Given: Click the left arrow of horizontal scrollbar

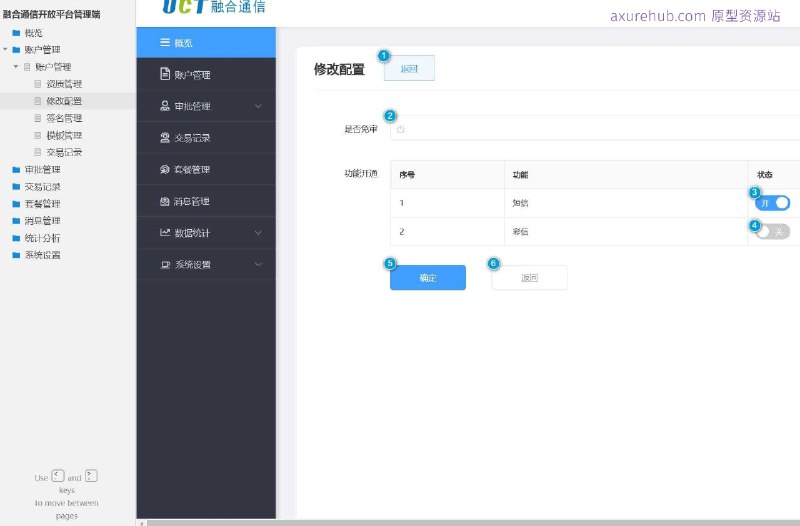Looking at the screenshot, I should [141, 523].
